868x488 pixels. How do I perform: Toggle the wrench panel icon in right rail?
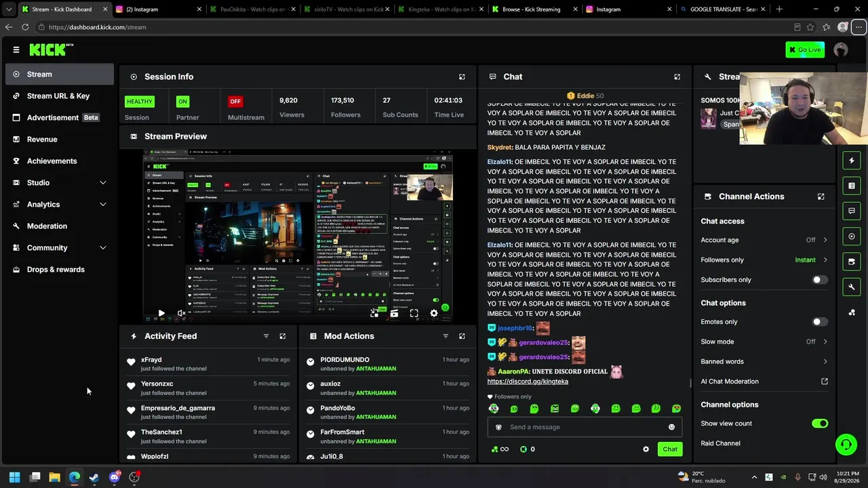click(x=852, y=287)
